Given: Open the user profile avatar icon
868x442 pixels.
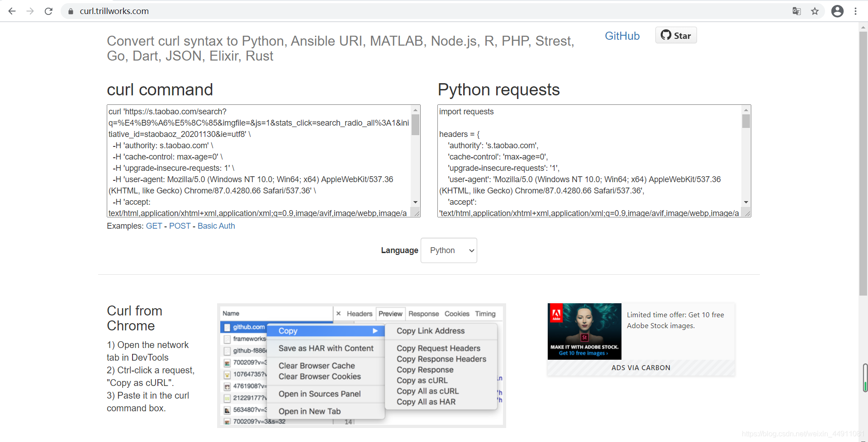Looking at the screenshot, I should [837, 11].
